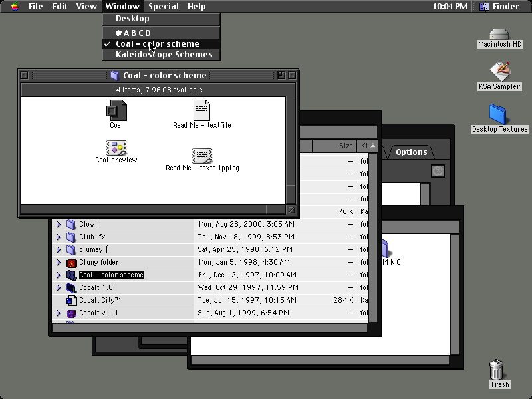Click date 'Sun, Aug 1, 1999, 6:54 PM'

click(x=243, y=313)
